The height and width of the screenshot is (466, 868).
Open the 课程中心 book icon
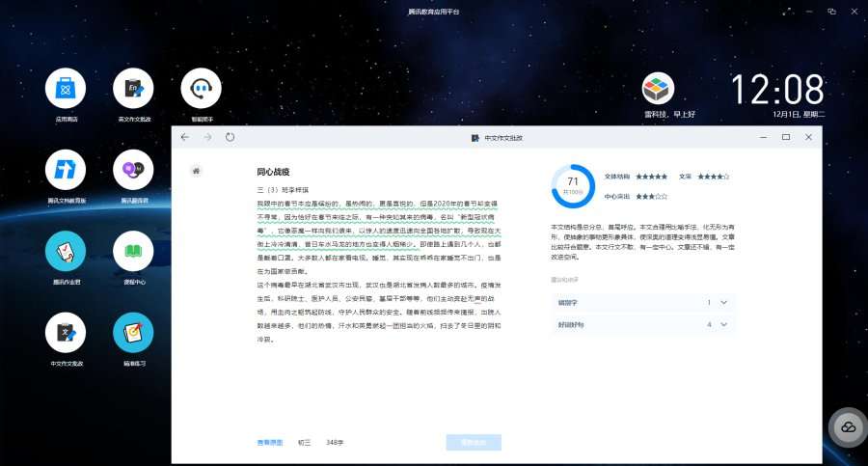133,252
